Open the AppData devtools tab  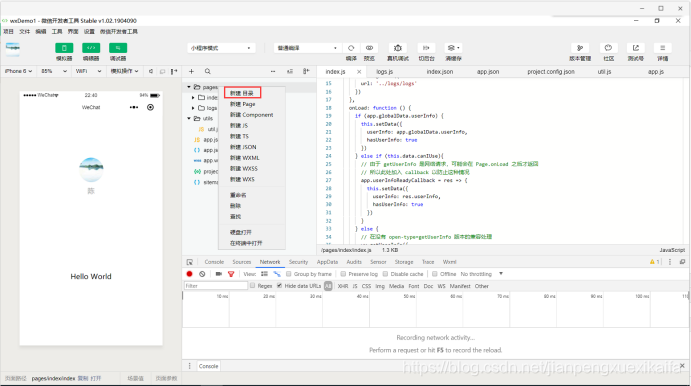click(327, 262)
